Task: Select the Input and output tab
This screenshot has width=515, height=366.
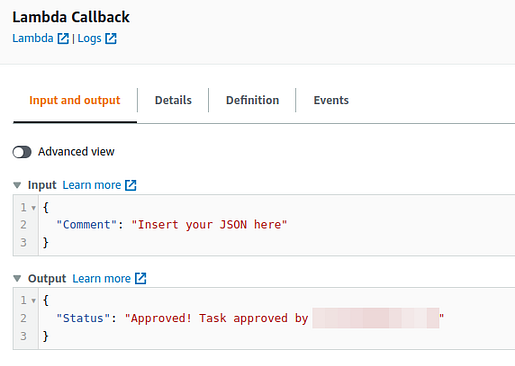Action: coord(75,100)
